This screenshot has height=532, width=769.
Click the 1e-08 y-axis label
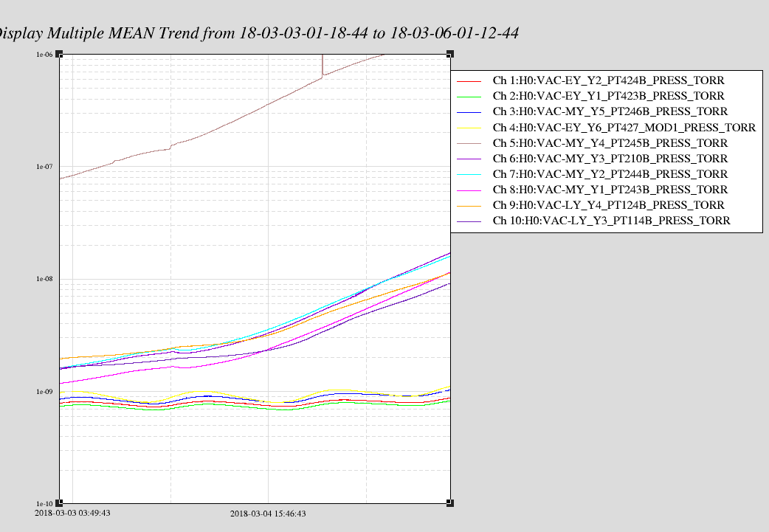pos(44,279)
